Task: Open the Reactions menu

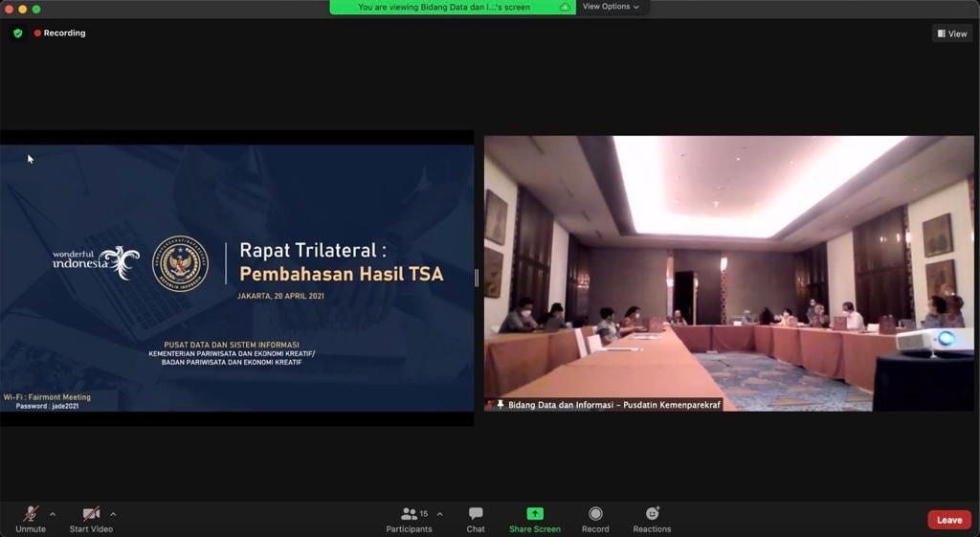Action: [x=652, y=520]
